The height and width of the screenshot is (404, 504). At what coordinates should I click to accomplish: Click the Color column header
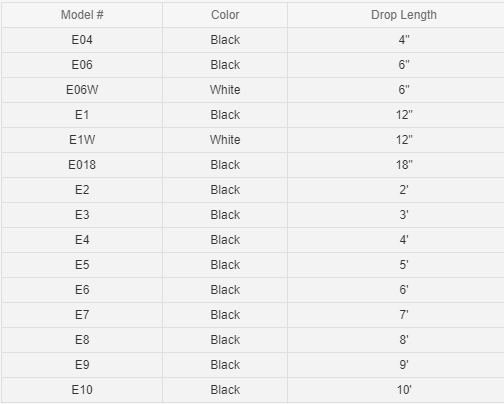(x=225, y=15)
